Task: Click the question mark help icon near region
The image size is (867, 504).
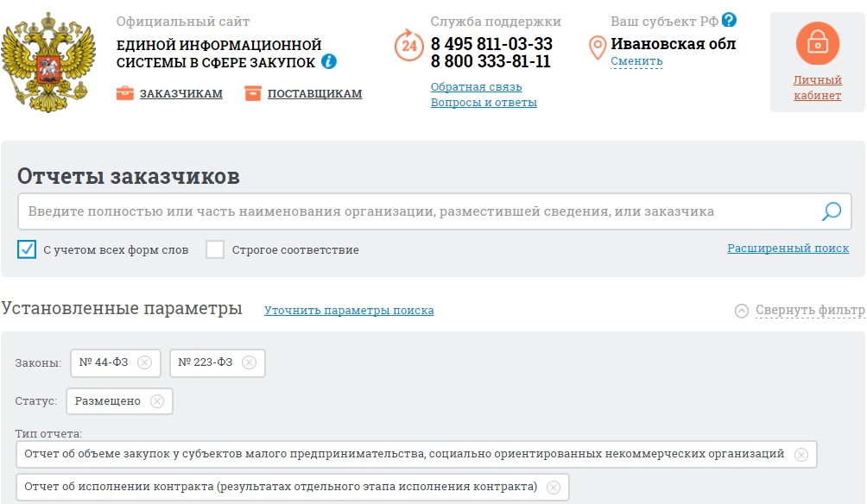Action: (x=730, y=20)
